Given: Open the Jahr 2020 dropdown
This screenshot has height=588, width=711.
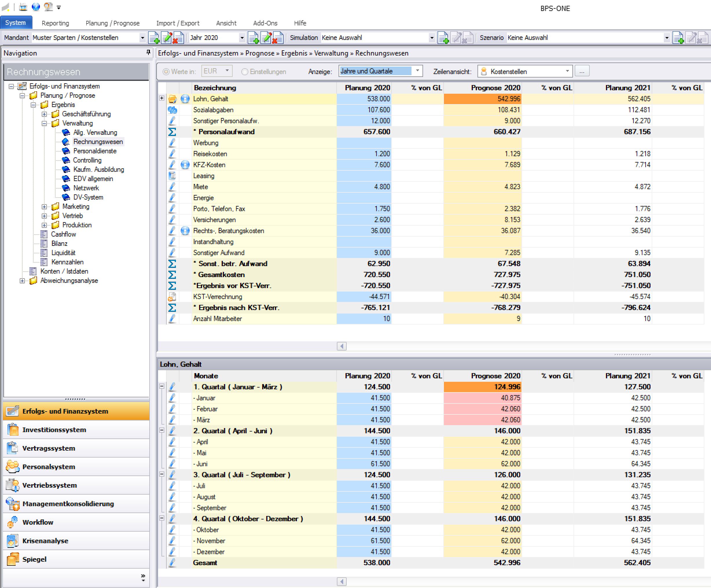Looking at the screenshot, I should (242, 38).
